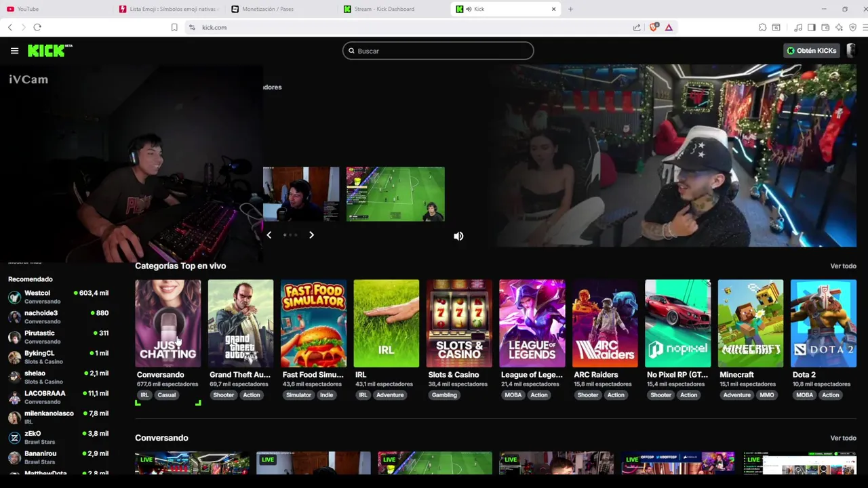The image size is (868, 488).
Task: Show previous featured stream in carousel
Action: coord(269,235)
